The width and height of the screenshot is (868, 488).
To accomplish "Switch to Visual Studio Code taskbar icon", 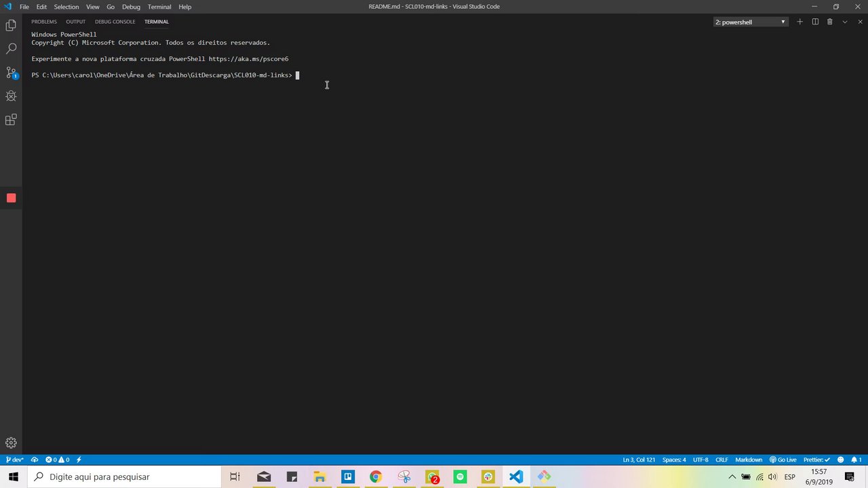I will tap(516, 476).
